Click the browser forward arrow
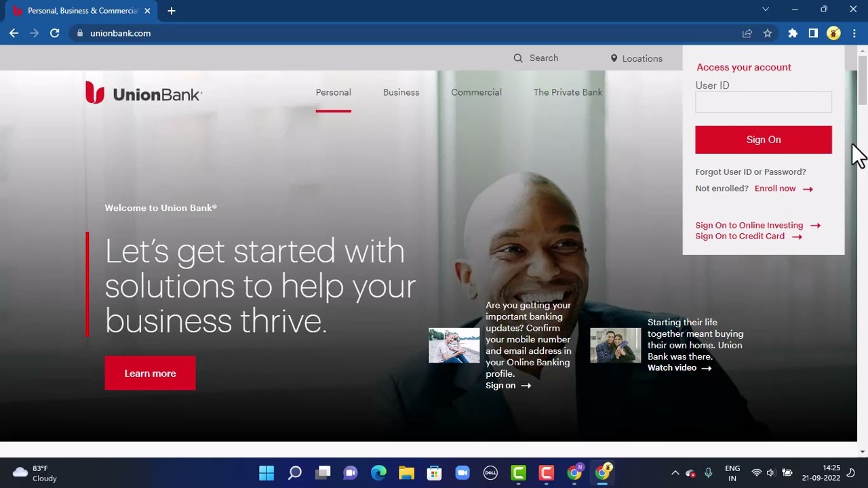The width and height of the screenshot is (868, 488). click(x=34, y=33)
